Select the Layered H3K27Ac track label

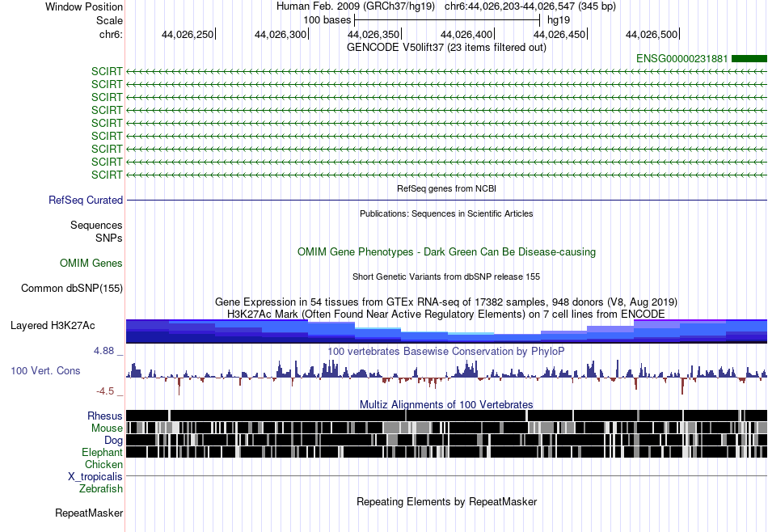click(x=53, y=325)
